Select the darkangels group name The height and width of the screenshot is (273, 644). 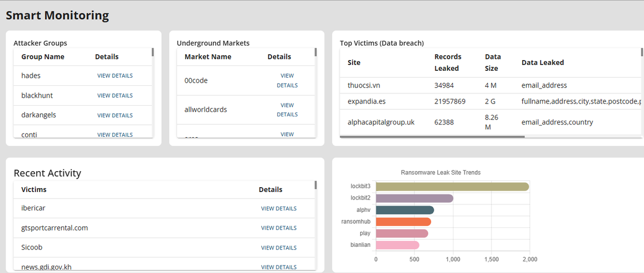click(x=39, y=115)
